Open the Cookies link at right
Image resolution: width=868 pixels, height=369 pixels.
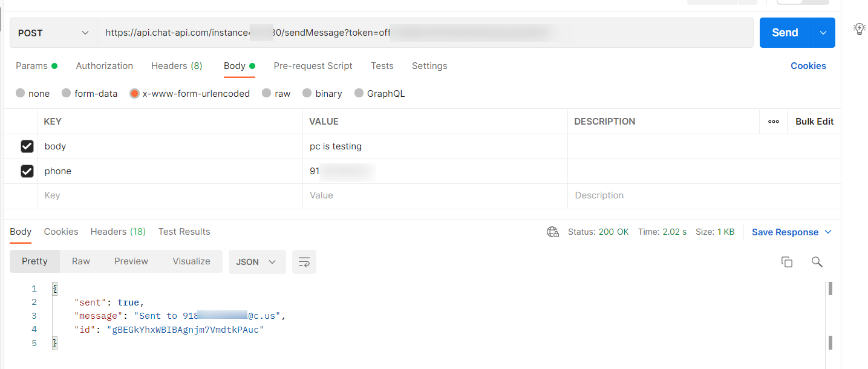point(808,66)
